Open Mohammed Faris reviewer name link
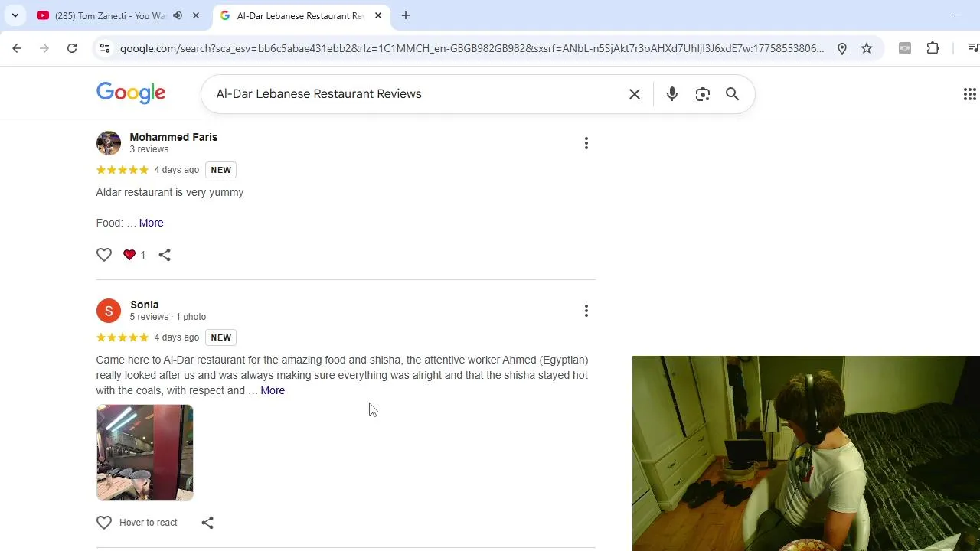Image resolution: width=980 pixels, height=551 pixels. point(174,137)
